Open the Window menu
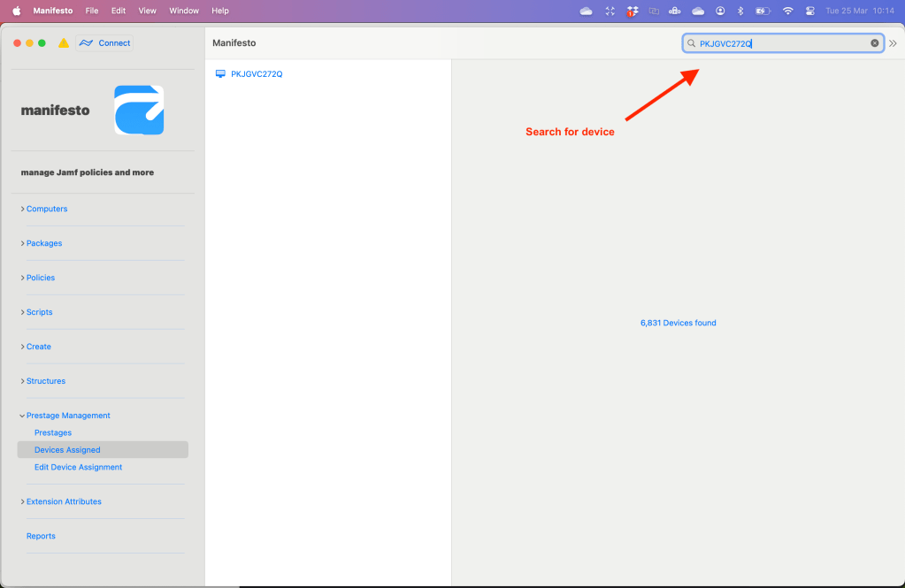This screenshot has height=588, width=905. pyautogui.click(x=184, y=11)
